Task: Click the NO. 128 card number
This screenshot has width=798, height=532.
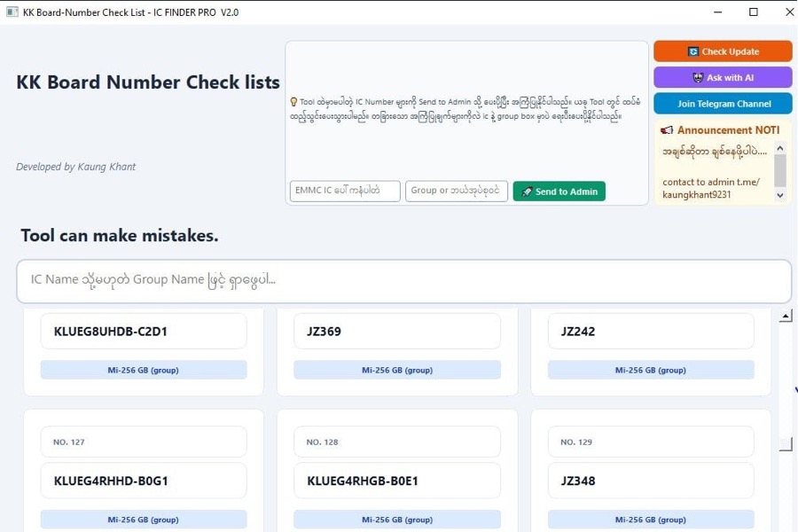Action: 322,442
